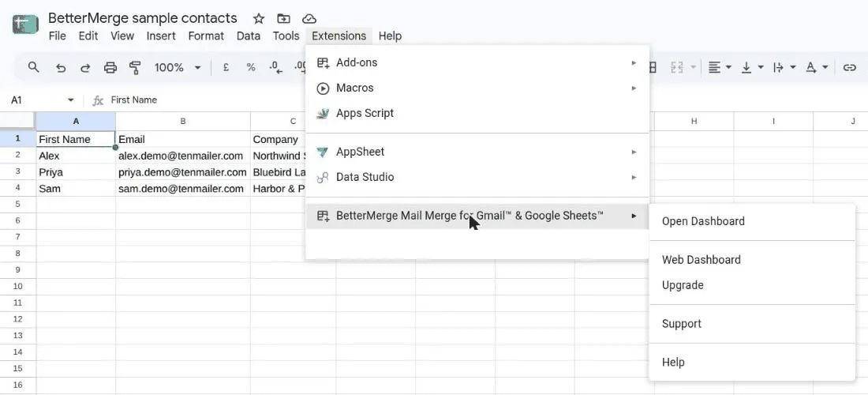This screenshot has height=395, width=868.
Task: Open the search menus magnifier tool
Action: pyautogui.click(x=34, y=68)
